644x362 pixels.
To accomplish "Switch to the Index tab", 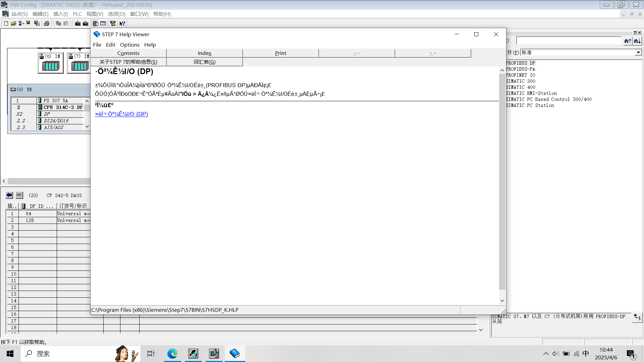I will click(204, 53).
